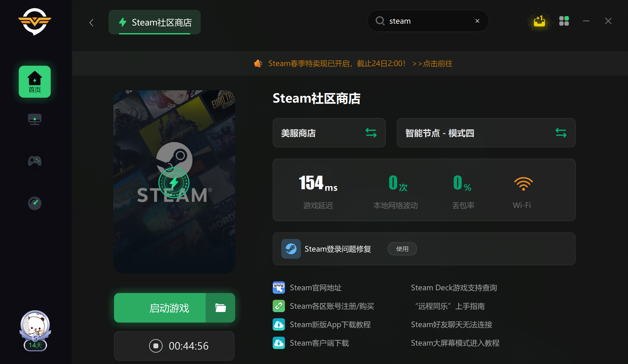
Task: Open the gamepad games library icon
Action: coord(35,161)
